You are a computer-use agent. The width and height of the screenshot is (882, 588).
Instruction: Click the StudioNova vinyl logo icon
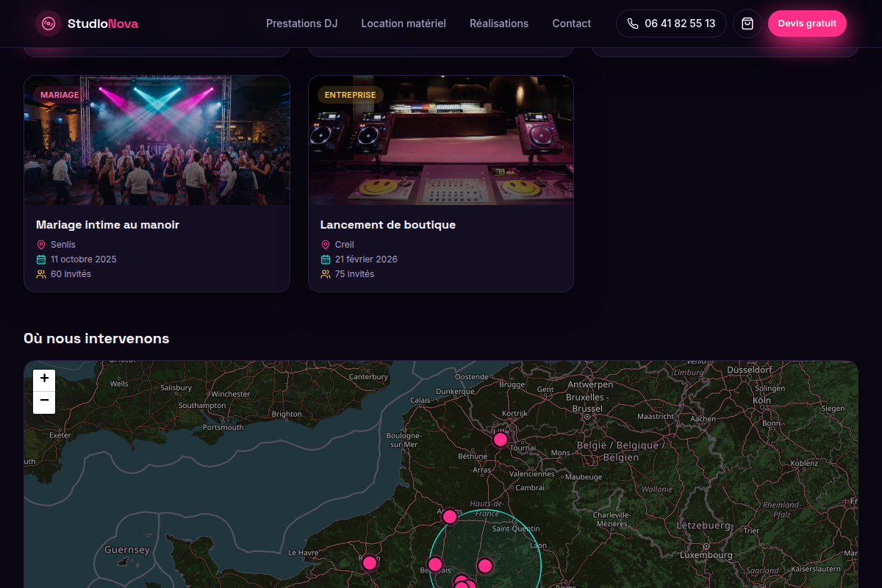(49, 24)
